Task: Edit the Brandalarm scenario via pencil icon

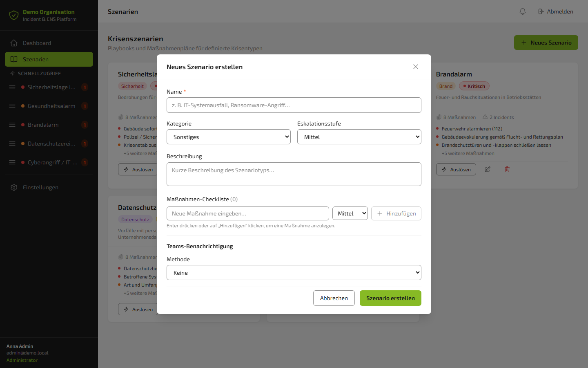Action: click(x=488, y=169)
